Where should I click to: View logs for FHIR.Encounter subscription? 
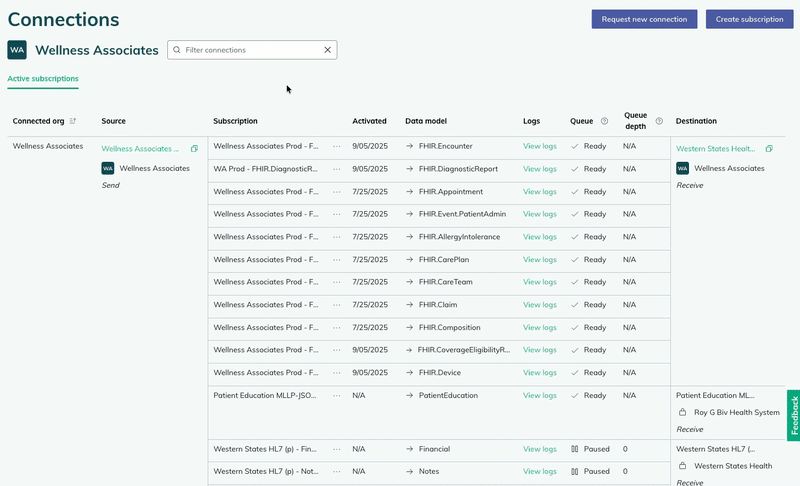tap(539, 146)
